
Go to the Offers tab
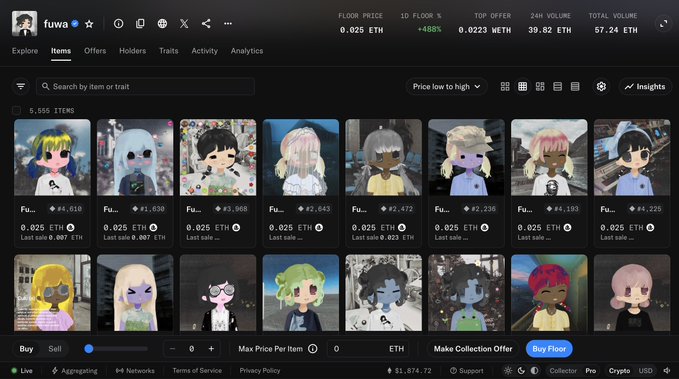(x=95, y=51)
